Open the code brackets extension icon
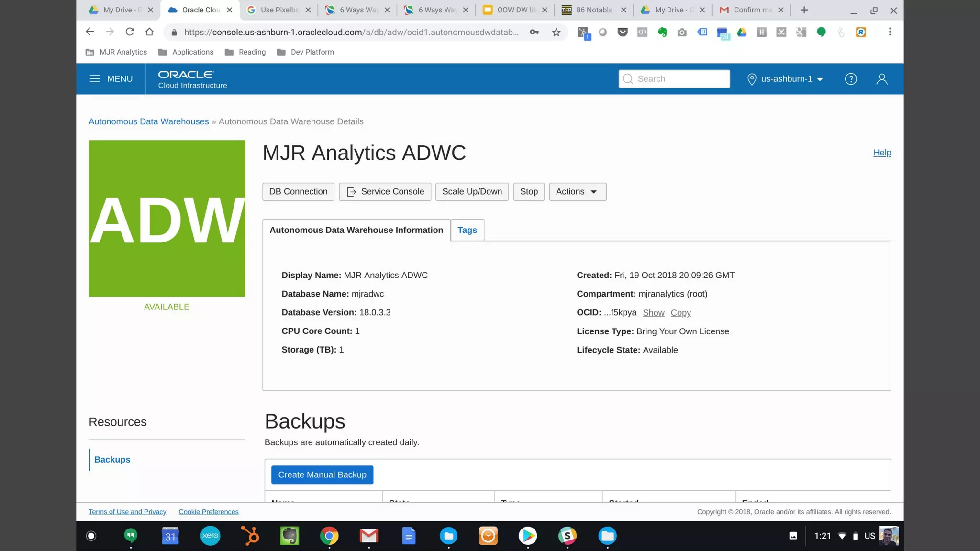Viewport: 980px width, 551px height. [642, 32]
